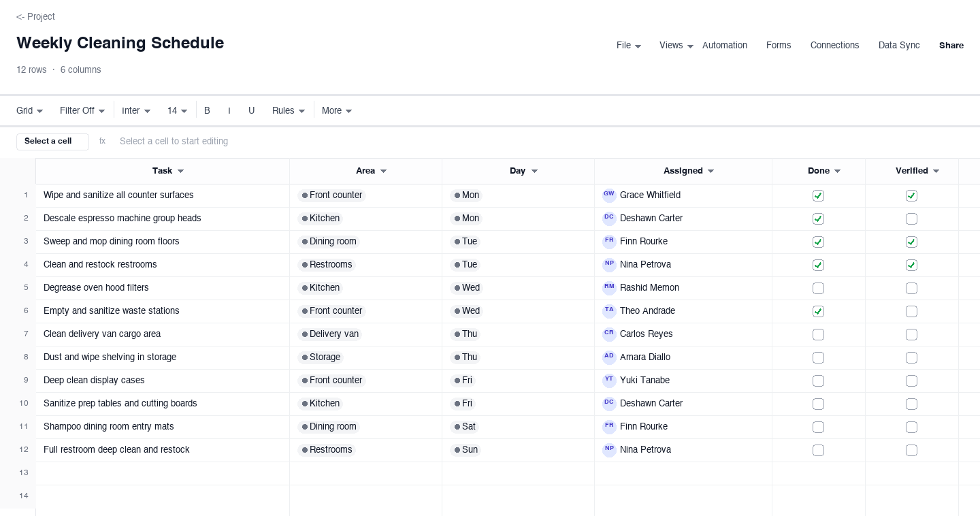Click Yuki Tanabe's YT avatar
This screenshot has height=516, width=980.
[609, 381]
